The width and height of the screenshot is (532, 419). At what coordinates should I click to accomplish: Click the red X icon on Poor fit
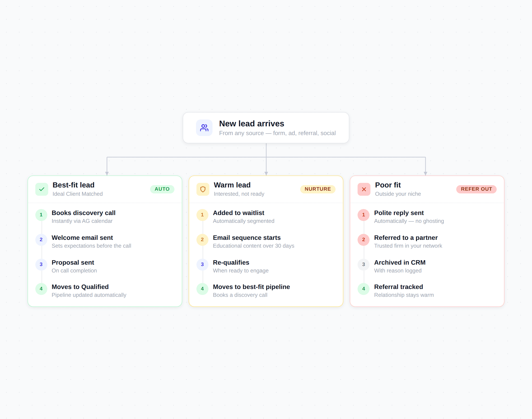364,189
